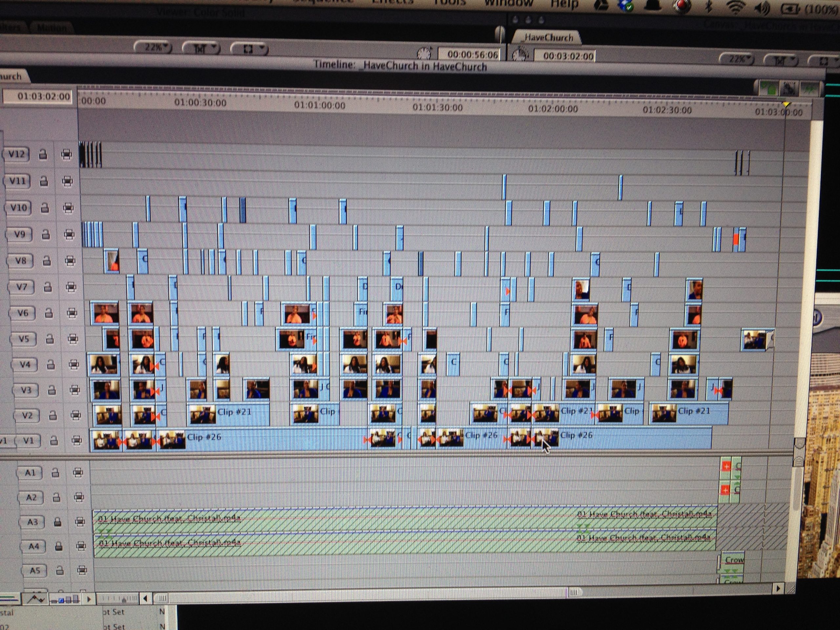
Task: Lock the V12 video track
Action: pos(43,155)
